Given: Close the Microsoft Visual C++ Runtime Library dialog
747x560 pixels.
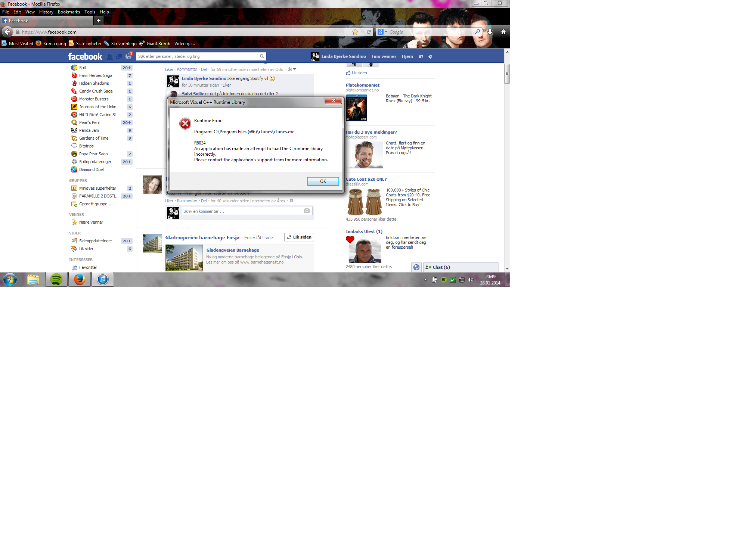Looking at the screenshot, I should 333,100.
